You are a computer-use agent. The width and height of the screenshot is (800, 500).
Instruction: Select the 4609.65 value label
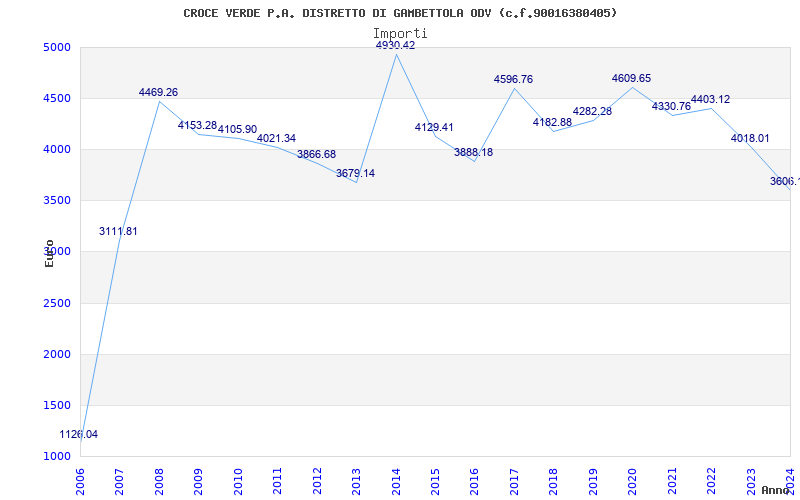click(632, 79)
